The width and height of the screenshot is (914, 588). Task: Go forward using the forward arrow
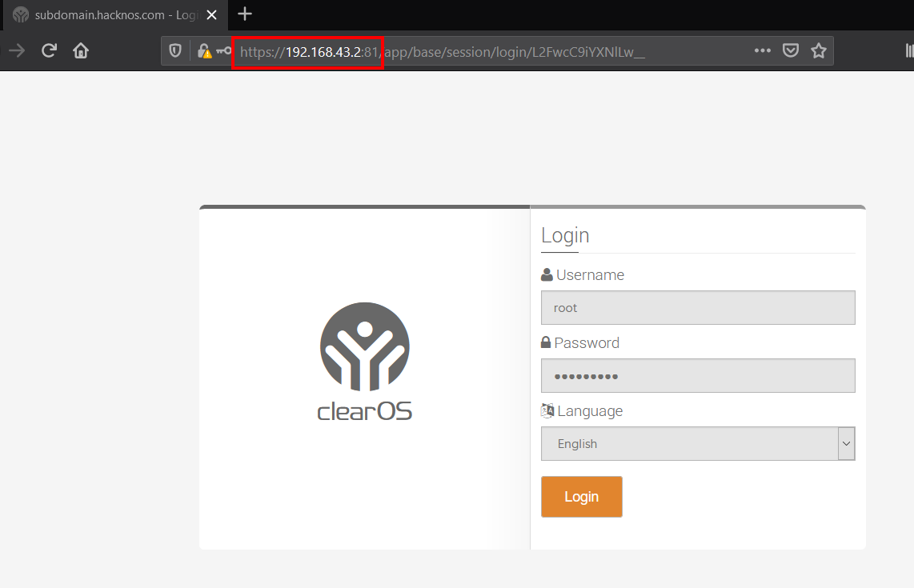click(17, 51)
